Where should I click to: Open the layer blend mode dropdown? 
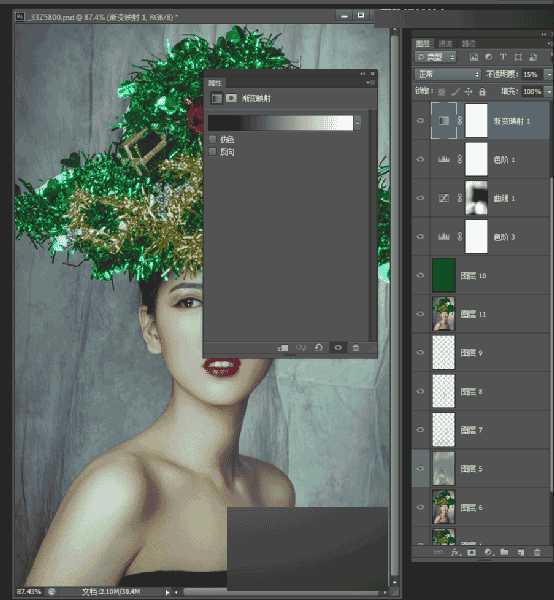click(448, 74)
